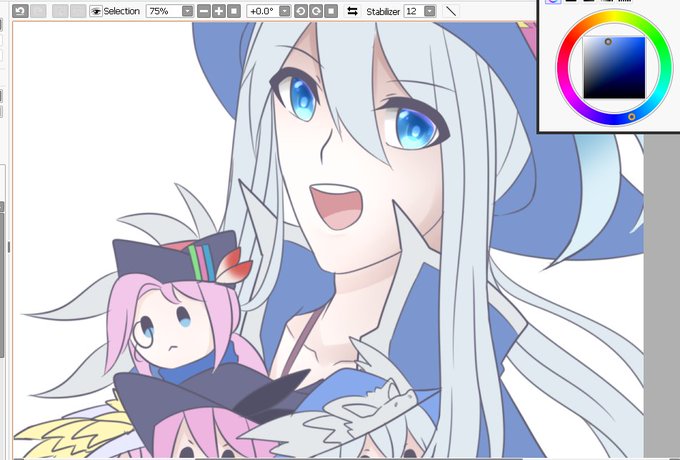Click the Undo arrow button
Image resolution: width=680 pixels, height=460 pixels.
(20, 11)
